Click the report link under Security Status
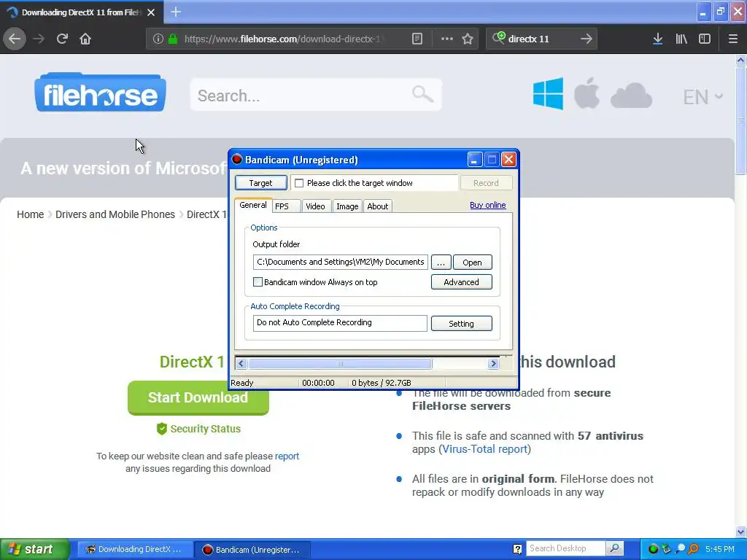This screenshot has width=747, height=560. [x=287, y=456]
